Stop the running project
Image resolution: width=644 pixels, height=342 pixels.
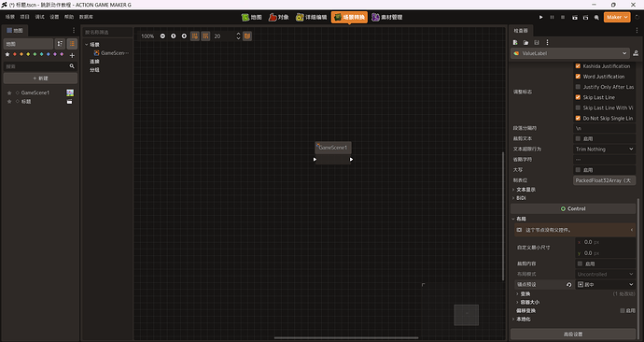pos(563,17)
